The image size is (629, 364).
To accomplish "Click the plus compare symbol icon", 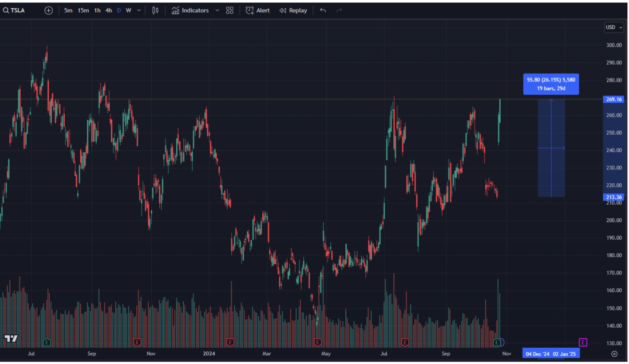I will coord(48,10).
